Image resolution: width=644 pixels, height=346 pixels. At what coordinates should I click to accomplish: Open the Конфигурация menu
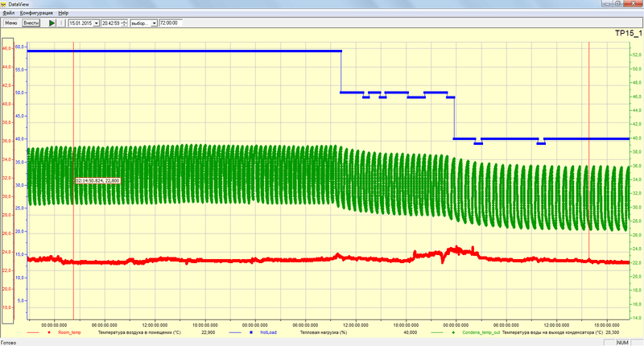point(37,14)
